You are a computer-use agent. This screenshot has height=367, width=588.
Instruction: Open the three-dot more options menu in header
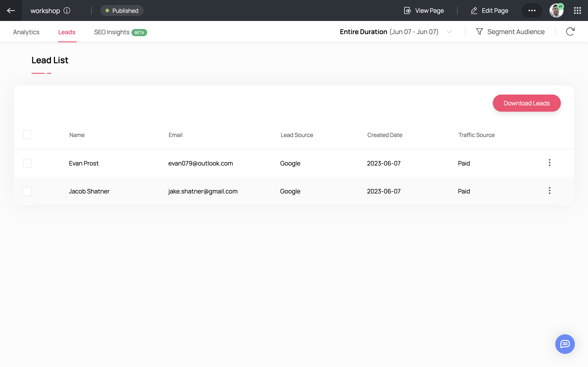tap(532, 10)
